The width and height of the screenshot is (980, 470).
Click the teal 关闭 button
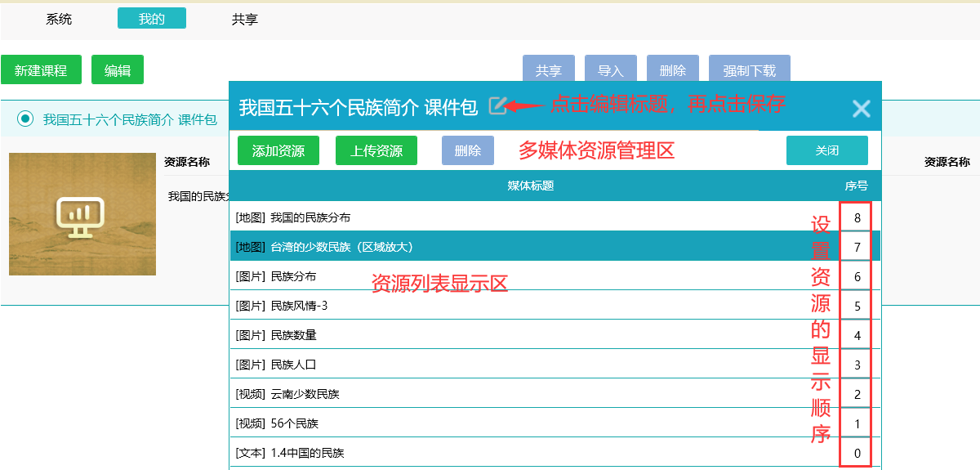(x=826, y=150)
